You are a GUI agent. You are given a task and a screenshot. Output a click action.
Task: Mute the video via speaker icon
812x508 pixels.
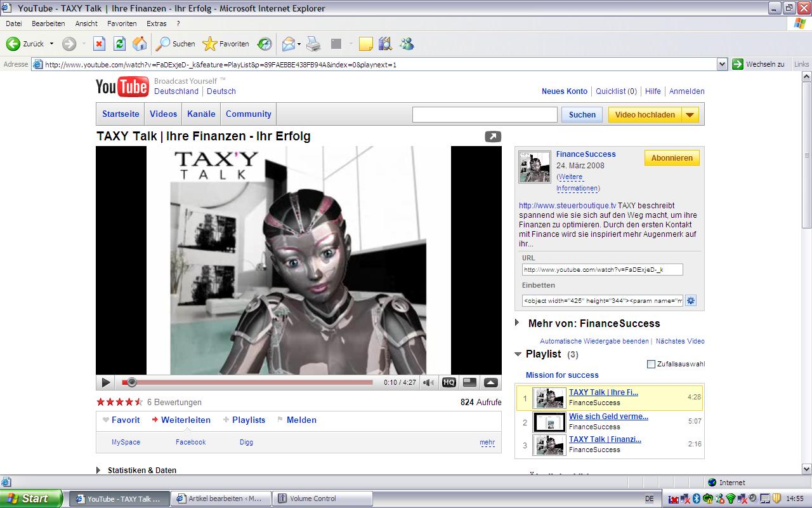(x=429, y=382)
